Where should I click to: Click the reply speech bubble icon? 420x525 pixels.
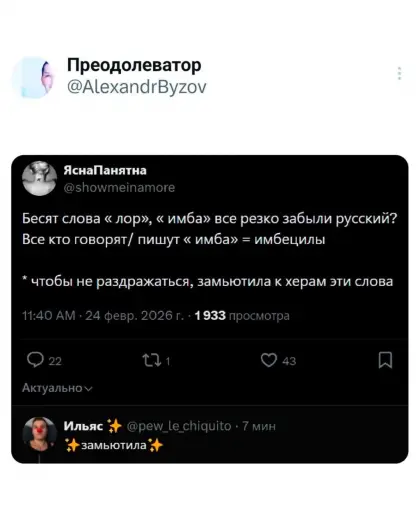click(x=35, y=360)
